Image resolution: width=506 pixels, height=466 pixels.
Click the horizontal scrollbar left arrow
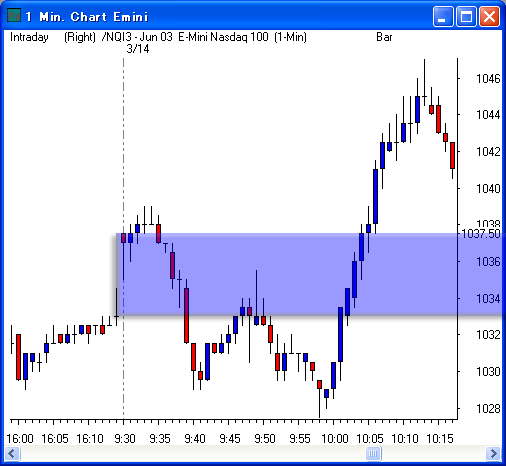(x=12, y=453)
